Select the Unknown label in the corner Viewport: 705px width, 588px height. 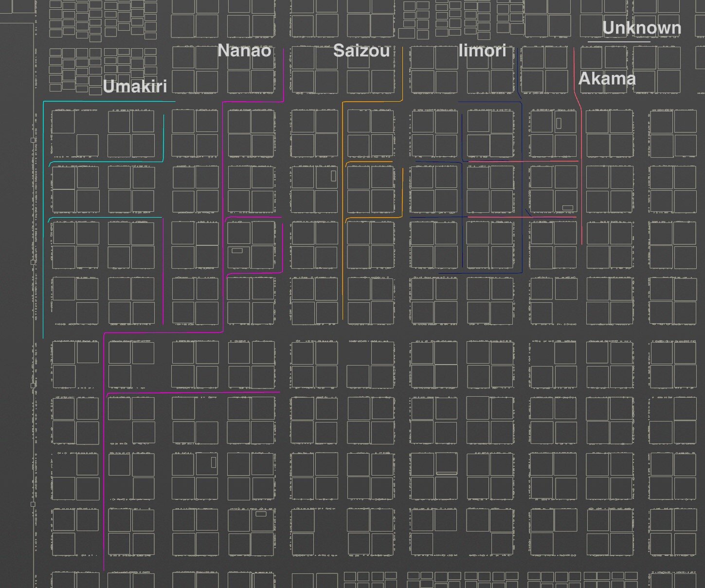point(641,28)
